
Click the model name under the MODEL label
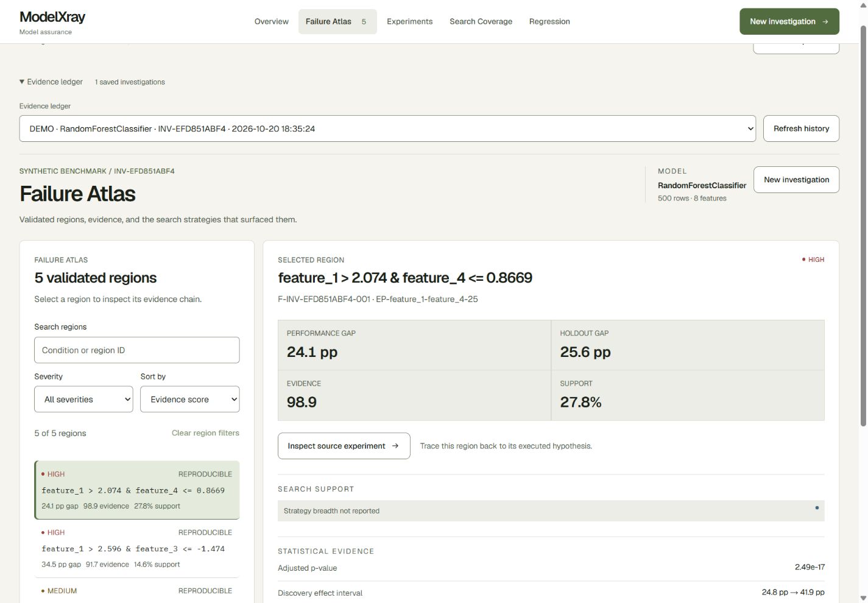click(x=702, y=185)
